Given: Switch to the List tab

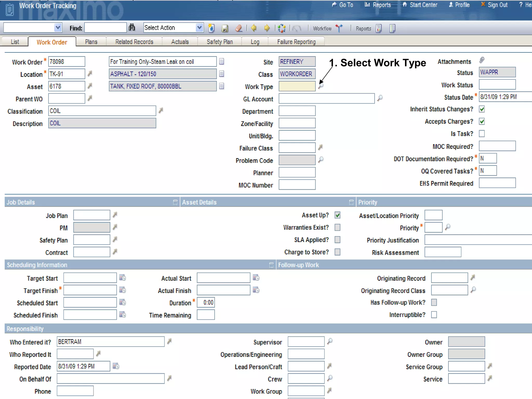Looking at the screenshot, I should click(x=15, y=42).
